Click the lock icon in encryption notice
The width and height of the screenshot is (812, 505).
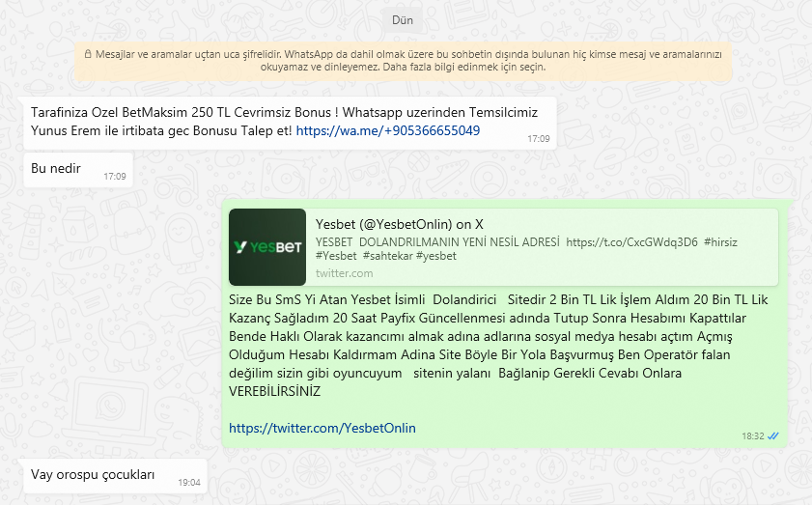point(88,54)
